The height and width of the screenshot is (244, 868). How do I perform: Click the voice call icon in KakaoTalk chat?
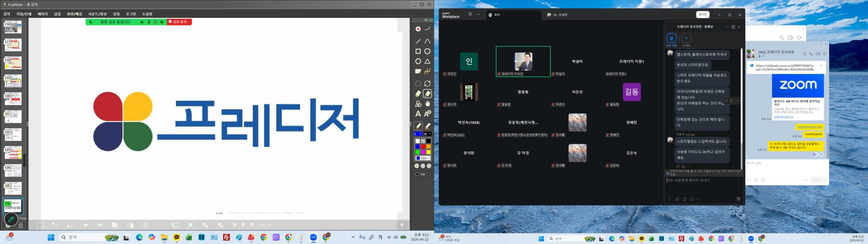pos(811,54)
